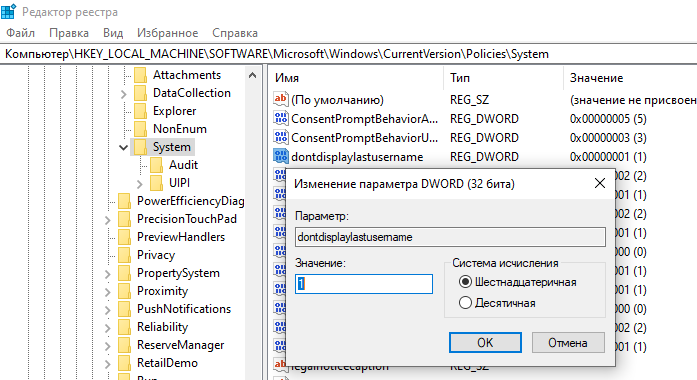
Task: Click the UIPI folder icon
Action: pyautogui.click(x=156, y=183)
